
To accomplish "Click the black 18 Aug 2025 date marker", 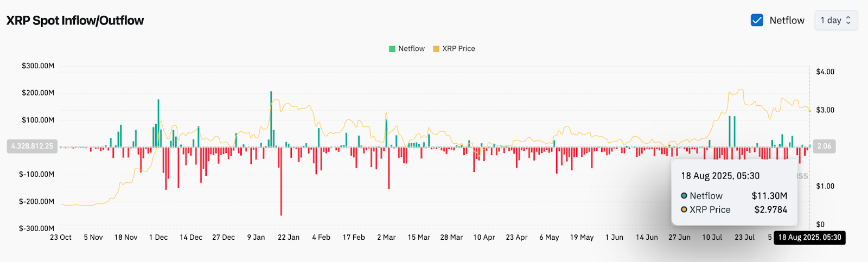I will [x=809, y=238].
